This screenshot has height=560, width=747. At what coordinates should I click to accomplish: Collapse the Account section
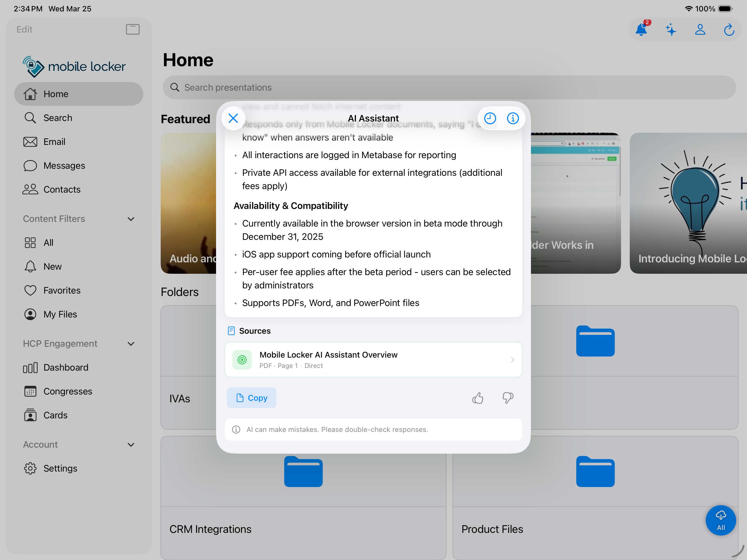pos(131,445)
